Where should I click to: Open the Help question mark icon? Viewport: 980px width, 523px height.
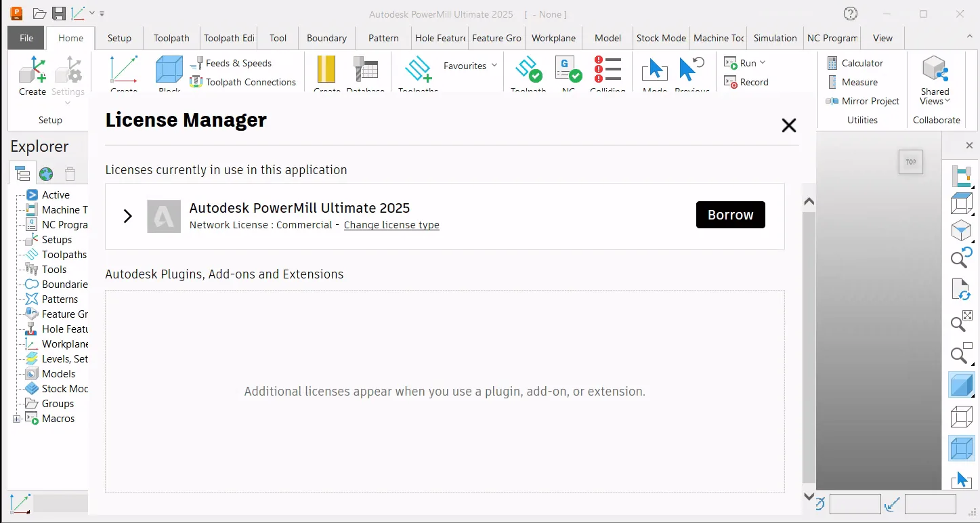(851, 14)
